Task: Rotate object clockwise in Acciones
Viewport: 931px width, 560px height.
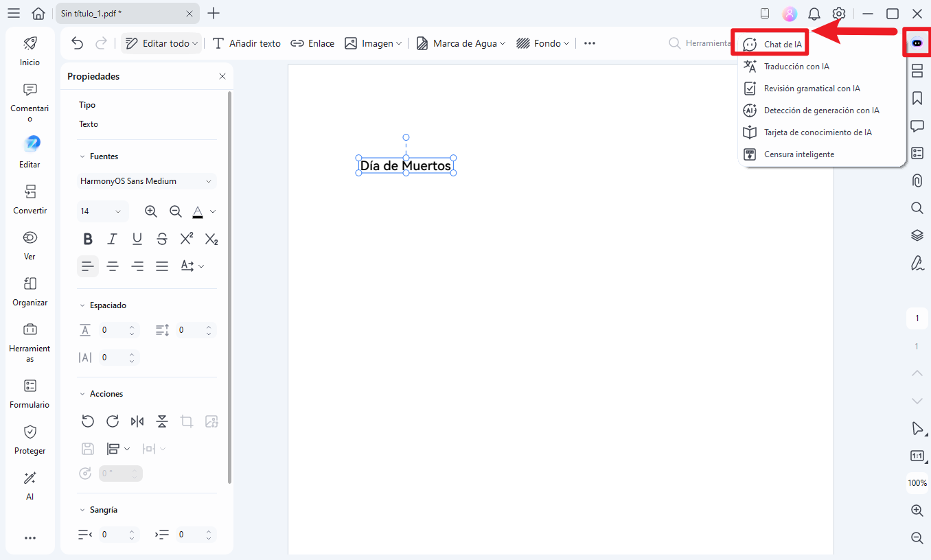Action: pyautogui.click(x=113, y=421)
